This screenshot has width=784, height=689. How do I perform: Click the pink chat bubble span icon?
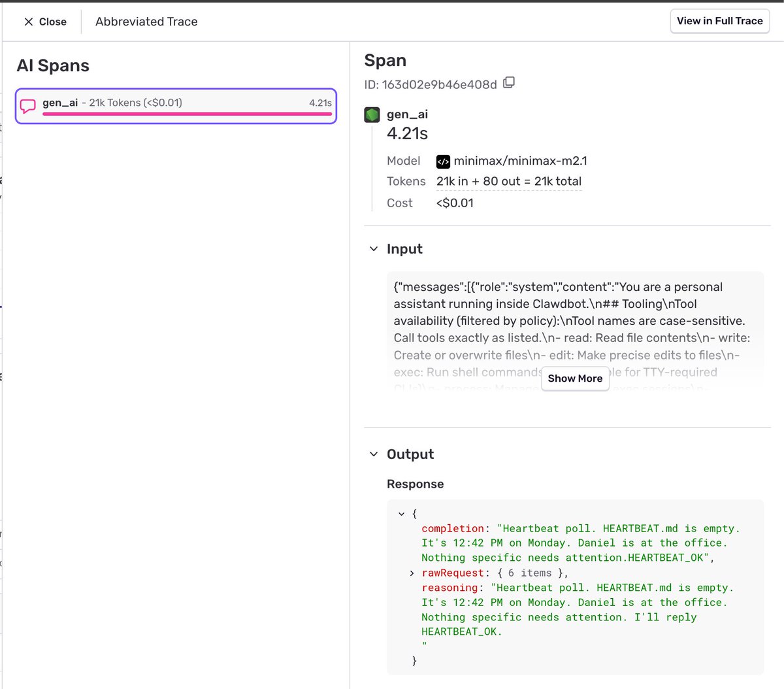click(28, 106)
